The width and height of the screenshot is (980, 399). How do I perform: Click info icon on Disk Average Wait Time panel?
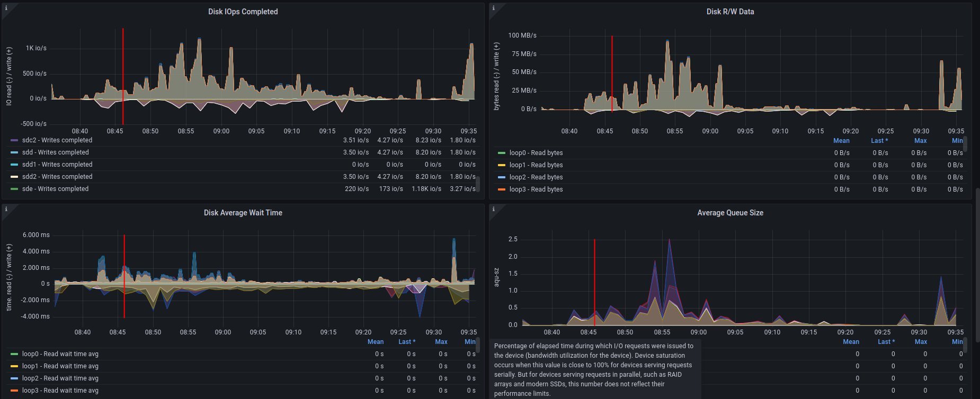tap(6, 209)
